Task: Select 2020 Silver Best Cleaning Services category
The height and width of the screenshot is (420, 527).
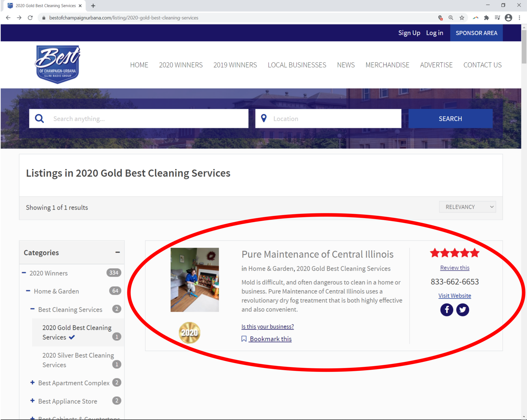Action: (78, 360)
